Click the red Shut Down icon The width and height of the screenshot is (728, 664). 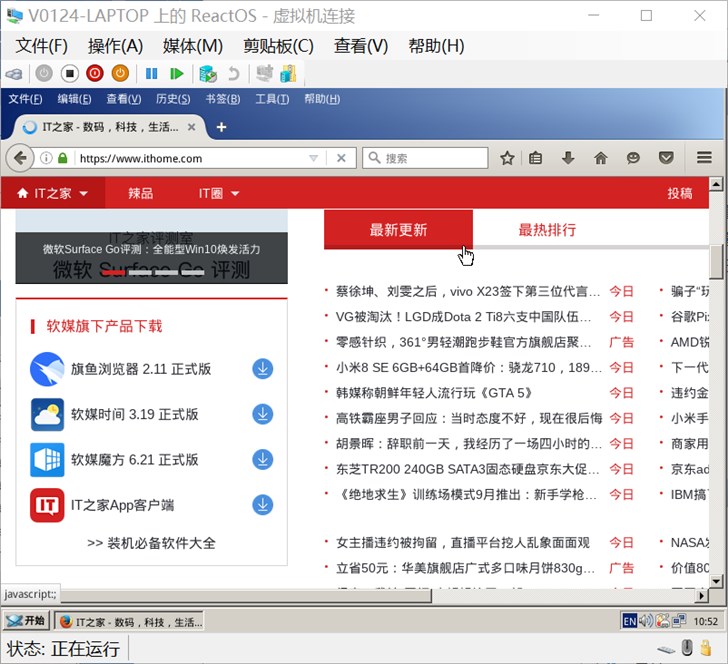95,73
